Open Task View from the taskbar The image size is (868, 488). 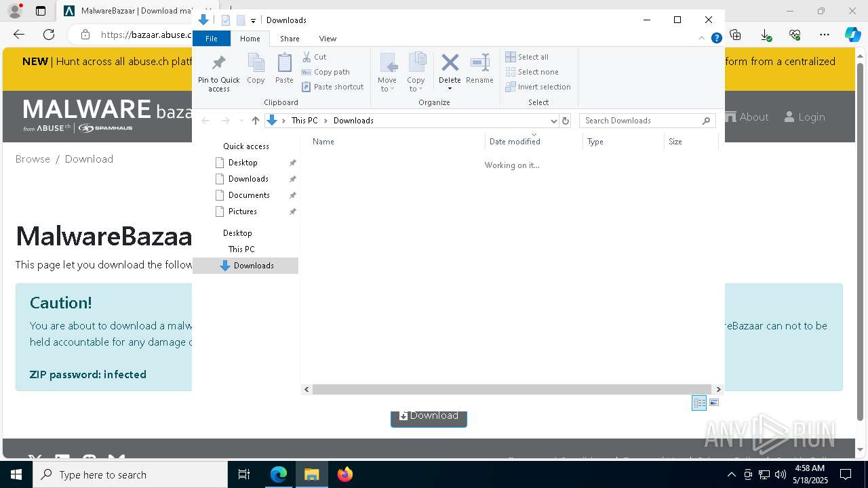(x=244, y=474)
